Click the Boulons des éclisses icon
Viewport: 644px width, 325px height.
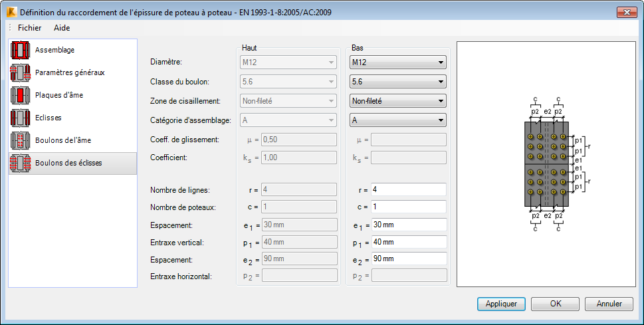pos(21,163)
